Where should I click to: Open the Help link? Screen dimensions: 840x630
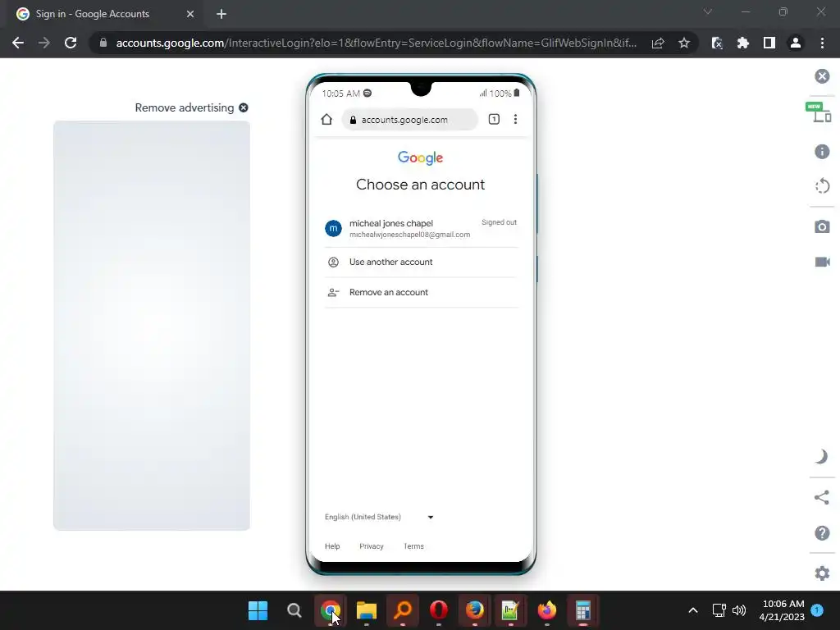coord(332,546)
